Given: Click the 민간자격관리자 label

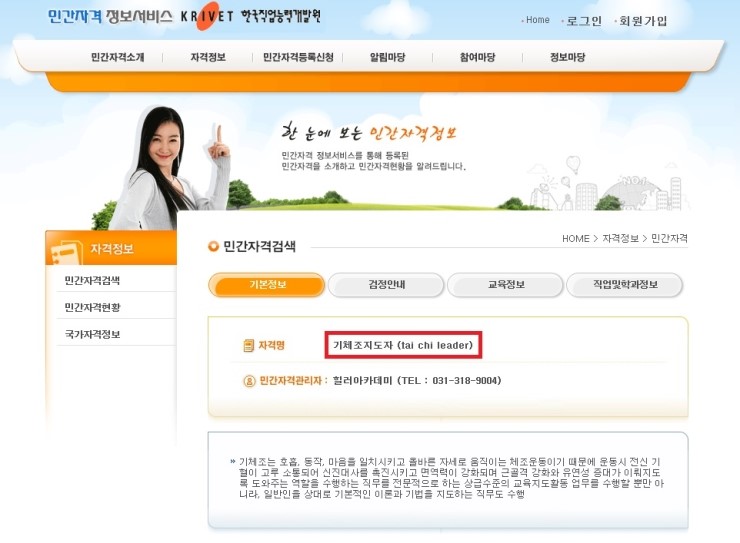Looking at the screenshot, I should [x=291, y=381].
